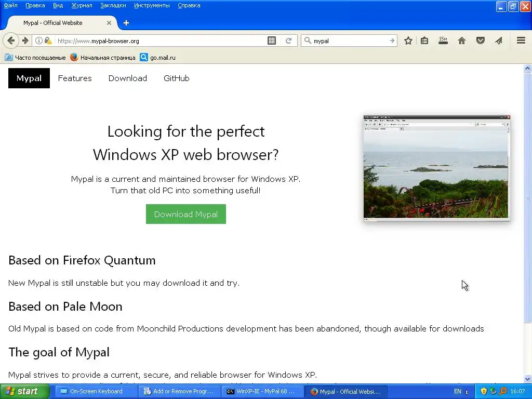Image resolution: width=532 pixels, height=399 pixels.
Task: Go to home page via house icon
Action: (x=462, y=41)
